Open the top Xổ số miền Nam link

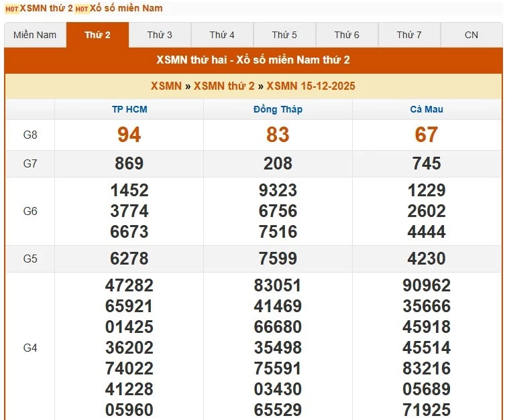pyautogui.click(x=126, y=9)
